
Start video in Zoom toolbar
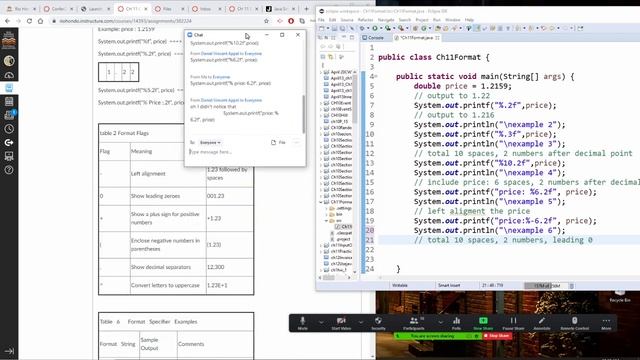(341, 322)
